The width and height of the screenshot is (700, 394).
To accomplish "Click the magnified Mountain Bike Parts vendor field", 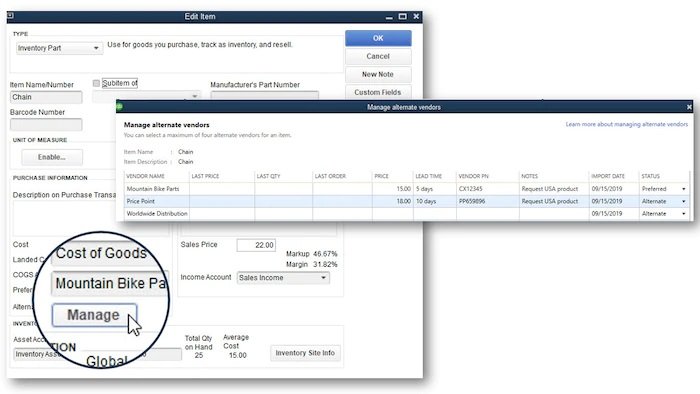I will click(109, 284).
